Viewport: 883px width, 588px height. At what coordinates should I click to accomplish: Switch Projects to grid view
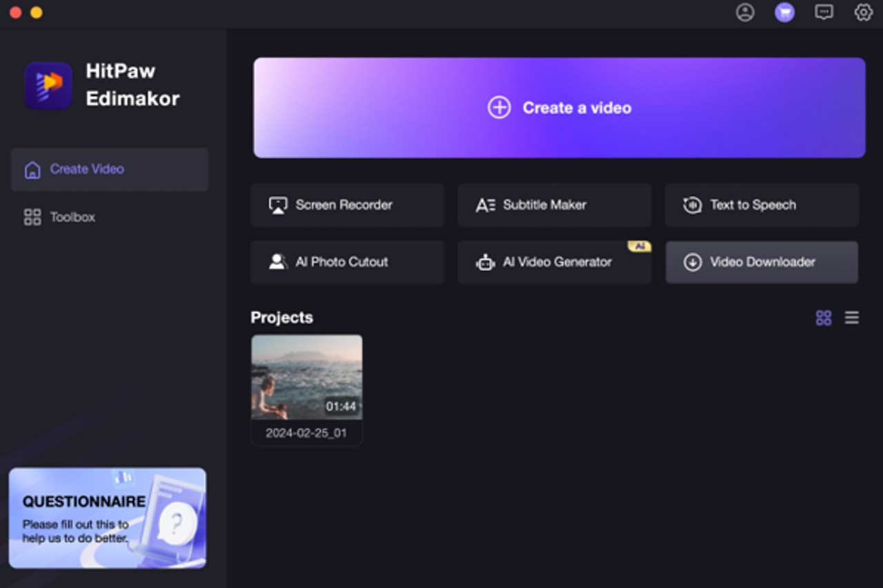click(x=824, y=318)
